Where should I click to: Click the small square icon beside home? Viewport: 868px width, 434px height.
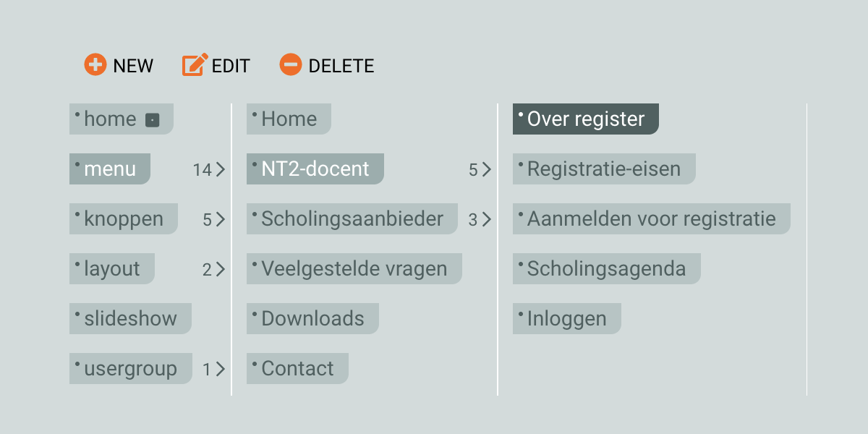pos(152,120)
